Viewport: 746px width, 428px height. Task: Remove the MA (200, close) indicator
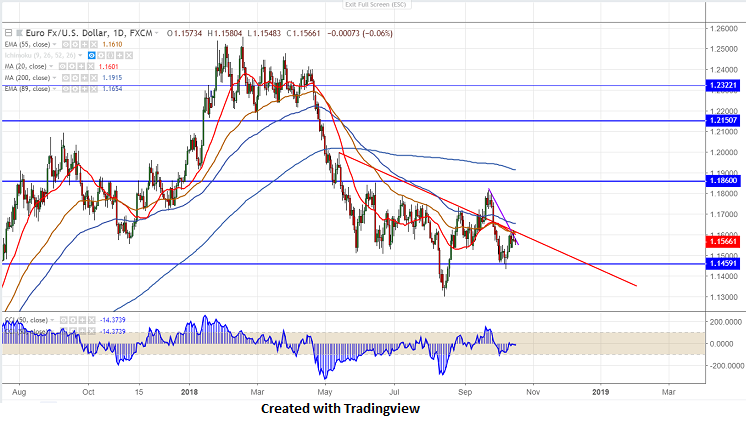tap(94, 78)
